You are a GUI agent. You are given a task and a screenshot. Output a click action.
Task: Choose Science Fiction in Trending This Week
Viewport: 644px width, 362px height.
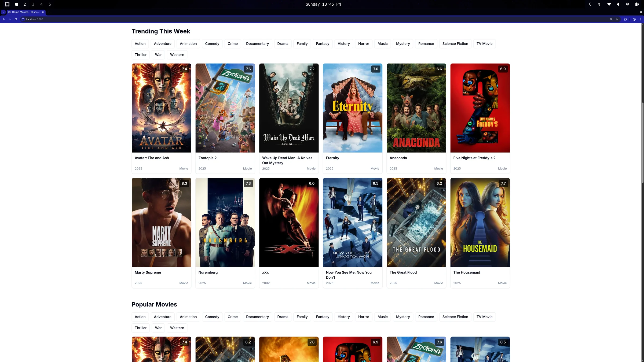tap(455, 44)
